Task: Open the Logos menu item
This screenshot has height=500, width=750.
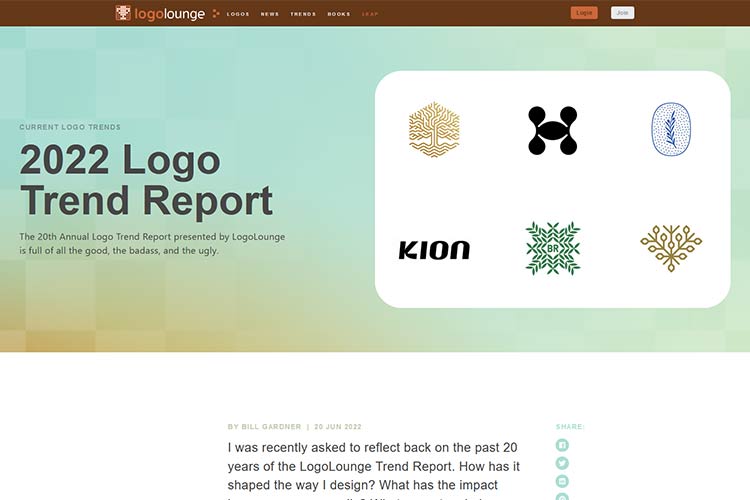Action: tap(238, 14)
